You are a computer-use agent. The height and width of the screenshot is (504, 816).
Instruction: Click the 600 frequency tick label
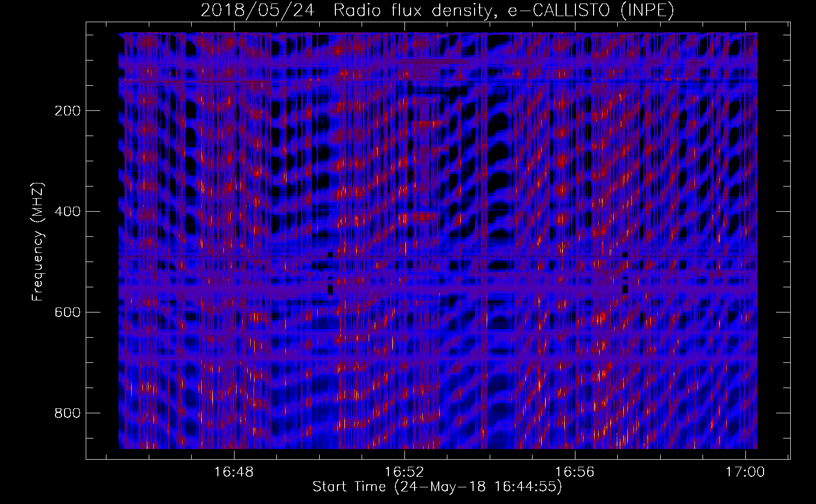click(x=67, y=312)
